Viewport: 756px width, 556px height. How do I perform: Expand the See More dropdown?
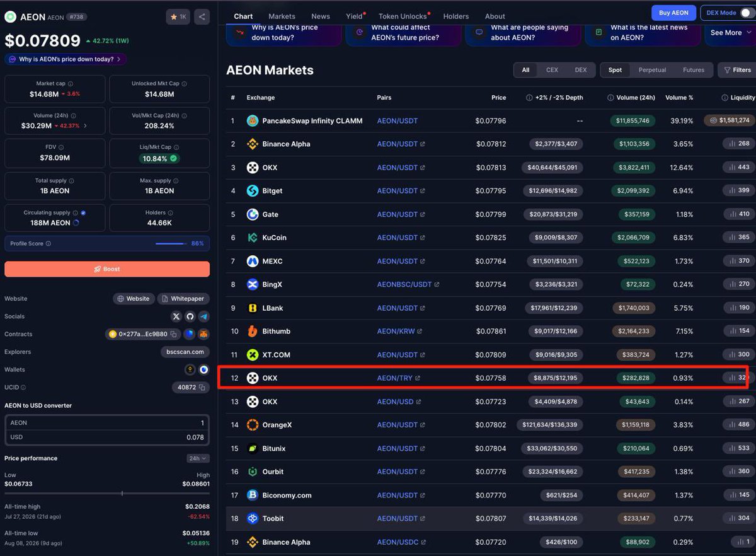coord(730,33)
